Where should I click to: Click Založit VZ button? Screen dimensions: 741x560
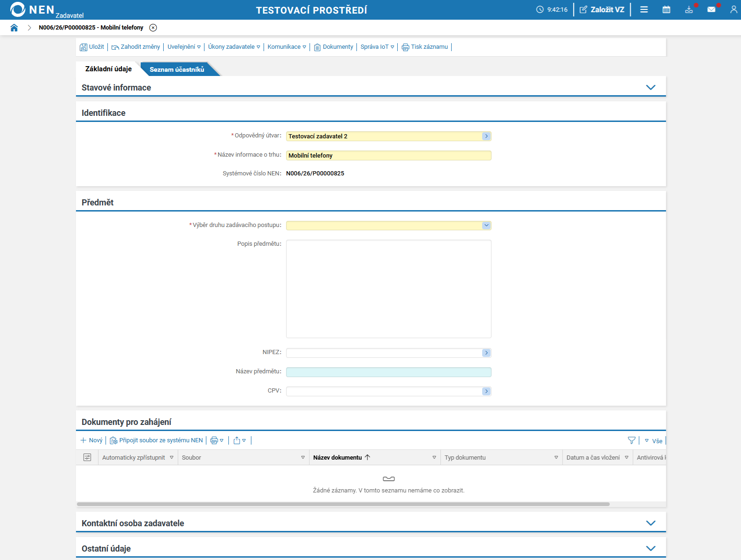click(602, 9)
